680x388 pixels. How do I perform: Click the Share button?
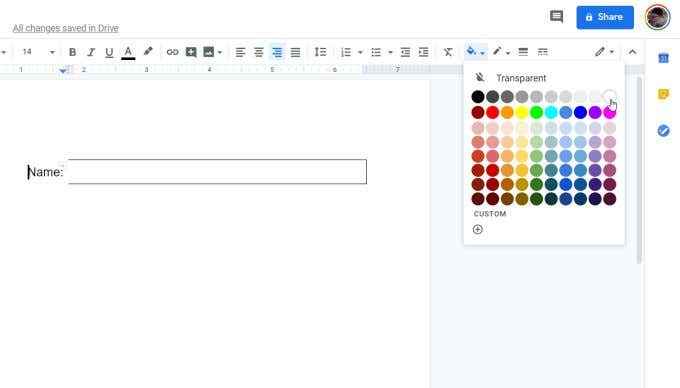[x=605, y=17]
